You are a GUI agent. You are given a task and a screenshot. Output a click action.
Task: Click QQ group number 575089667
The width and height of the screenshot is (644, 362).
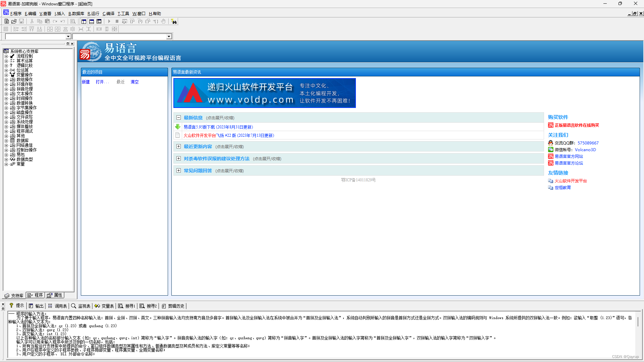588,143
